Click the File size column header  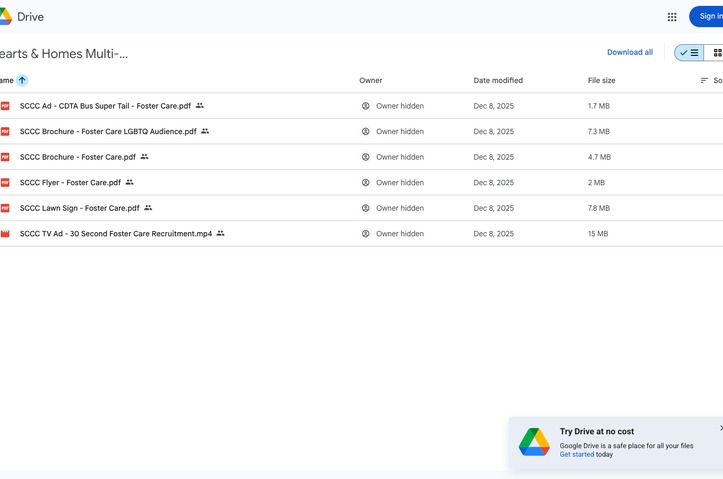coord(601,80)
